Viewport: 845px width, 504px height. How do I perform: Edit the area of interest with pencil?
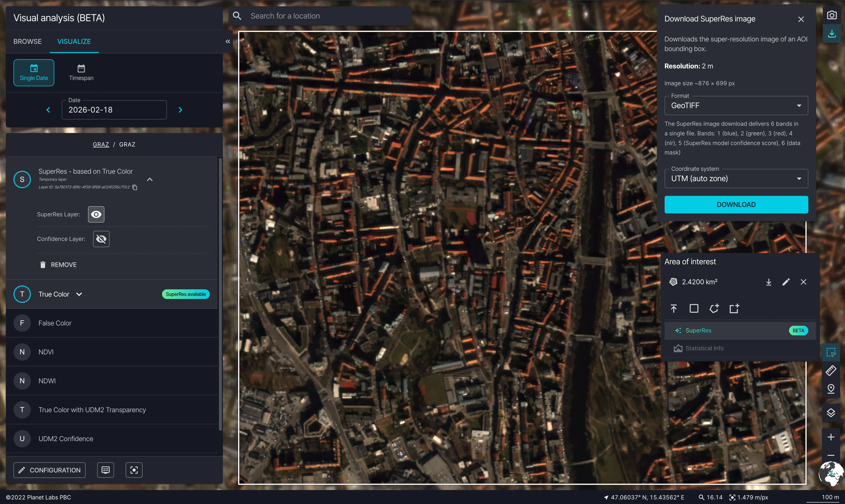[x=786, y=282]
